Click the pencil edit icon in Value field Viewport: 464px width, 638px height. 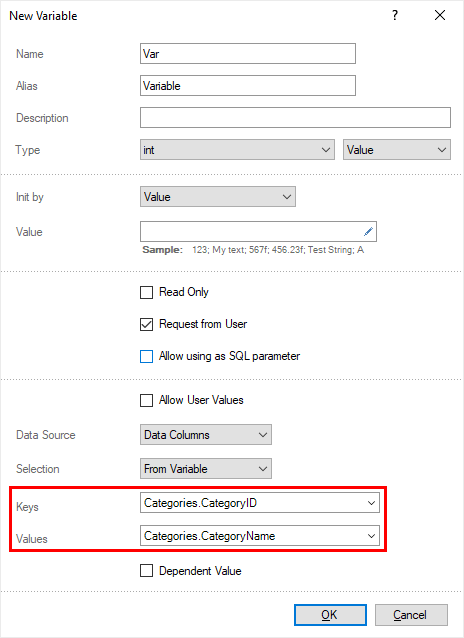[368, 232]
